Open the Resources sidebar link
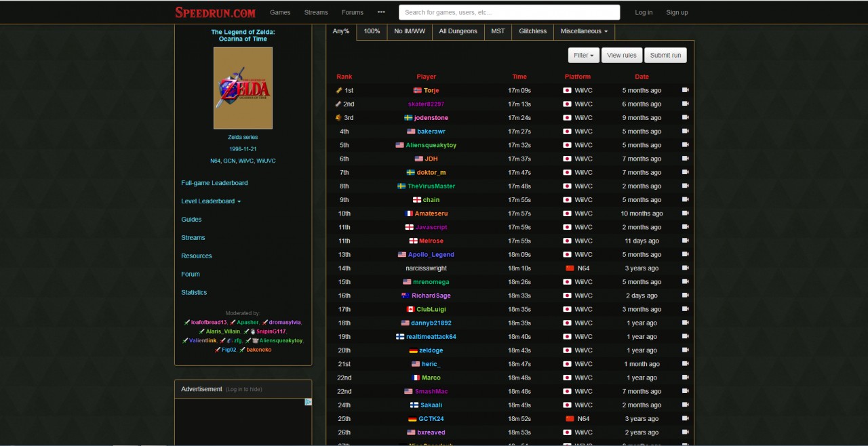 pyautogui.click(x=197, y=256)
